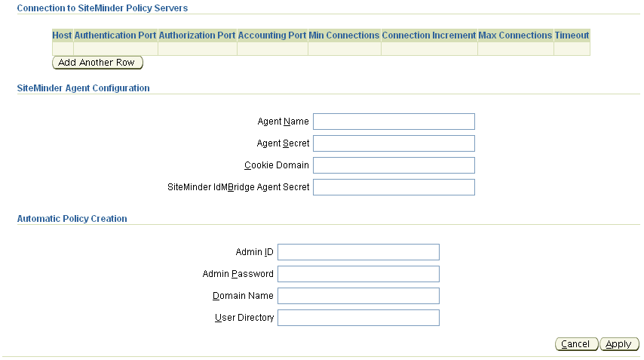Click into the User Directory field
Screen dimensions: 644x360
point(358,318)
